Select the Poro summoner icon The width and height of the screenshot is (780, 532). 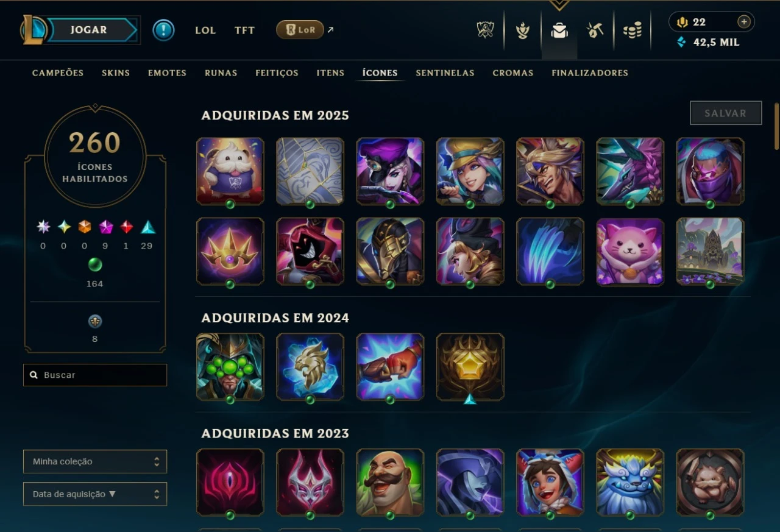pos(230,171)
